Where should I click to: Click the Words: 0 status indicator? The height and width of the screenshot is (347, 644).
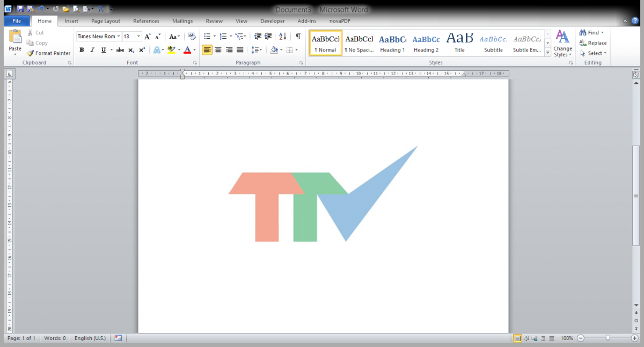[55, 338]
